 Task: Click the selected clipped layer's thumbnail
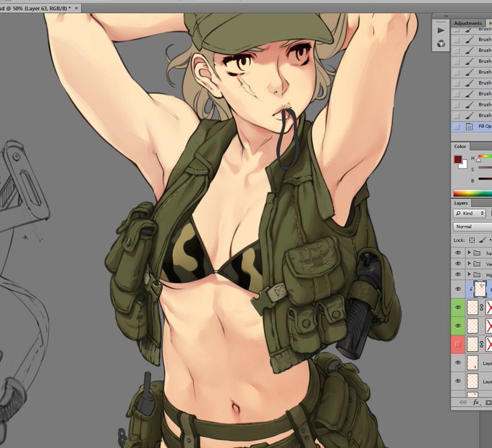point(480,289)
